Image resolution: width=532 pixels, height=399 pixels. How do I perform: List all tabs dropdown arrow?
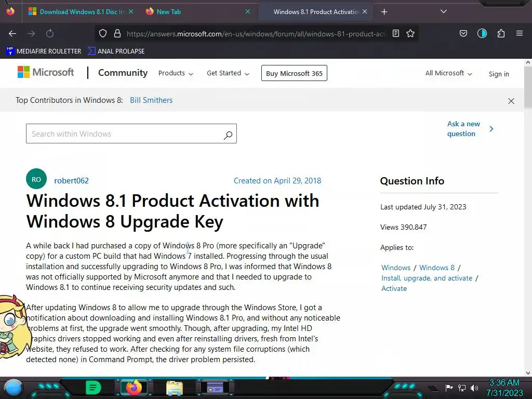444,11
